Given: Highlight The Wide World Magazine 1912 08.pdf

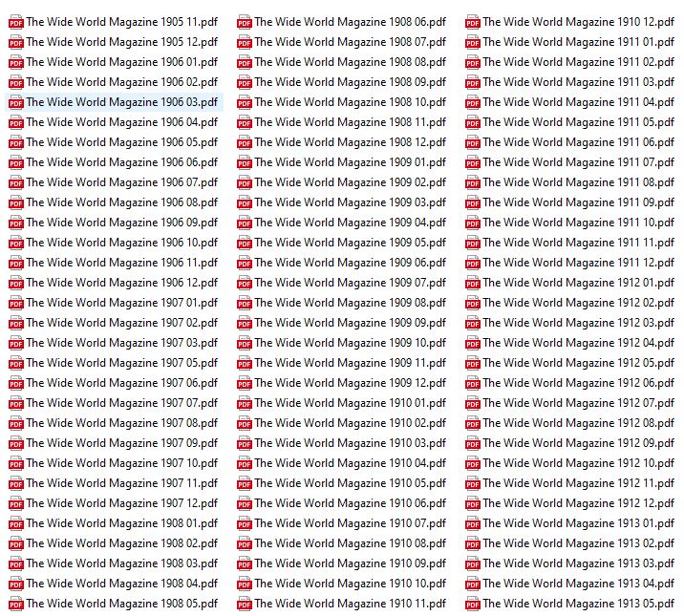Looking at the screenshot, I should tap(578, 422).
